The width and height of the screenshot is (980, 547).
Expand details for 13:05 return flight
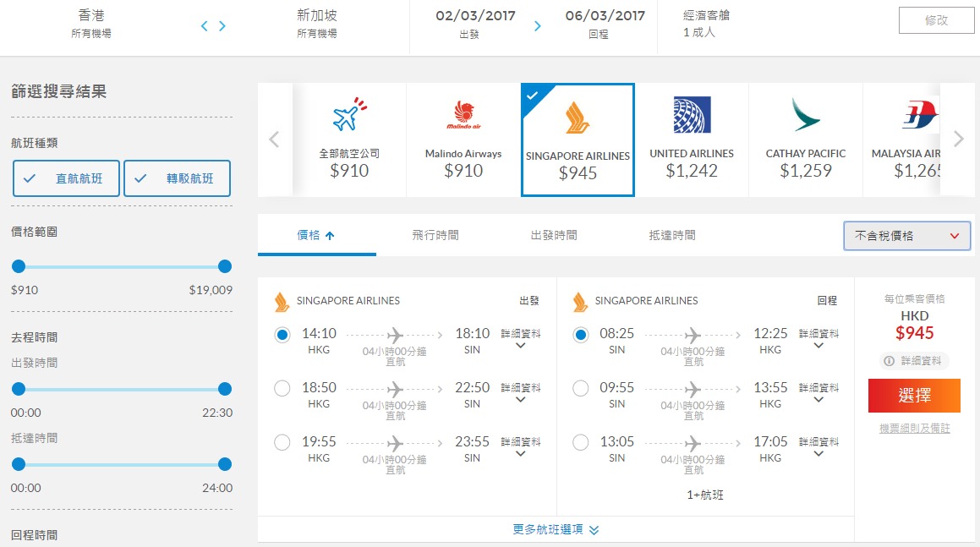click(818, 447)
